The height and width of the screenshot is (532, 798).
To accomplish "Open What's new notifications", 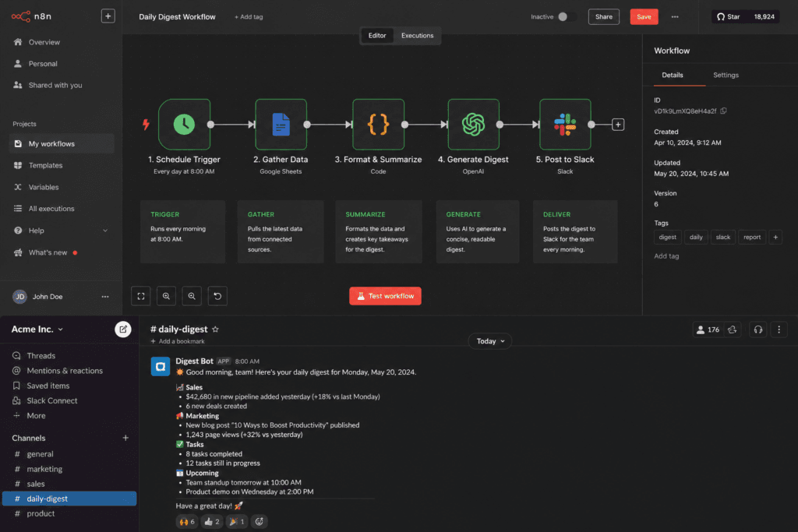I will coord(48,252).
